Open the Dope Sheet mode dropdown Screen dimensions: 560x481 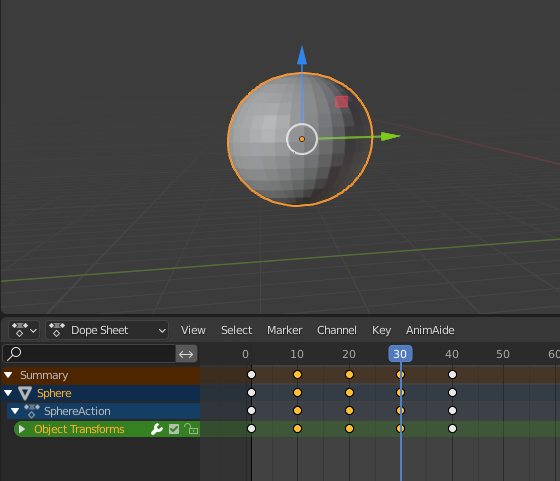(x=107, y=330)
